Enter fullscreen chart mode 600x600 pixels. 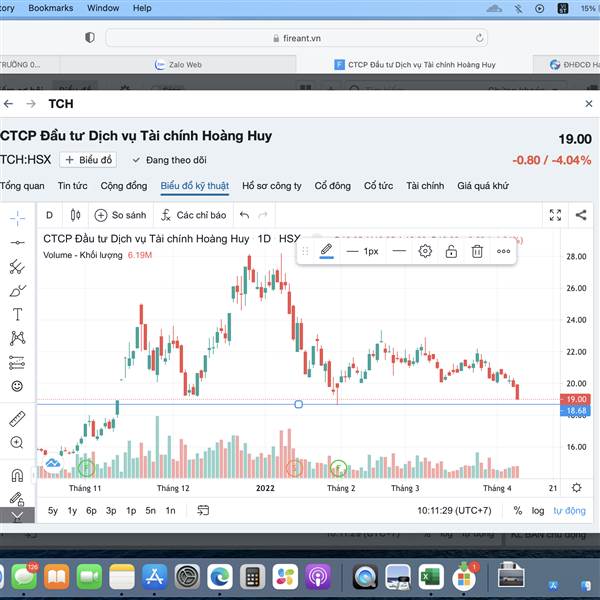click(x=555, y=215)
